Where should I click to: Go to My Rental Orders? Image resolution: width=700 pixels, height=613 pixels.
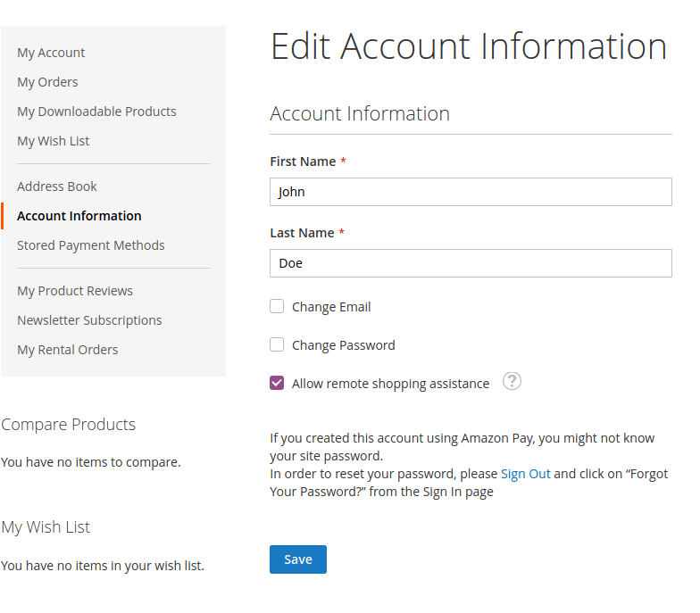coord(68,350)
